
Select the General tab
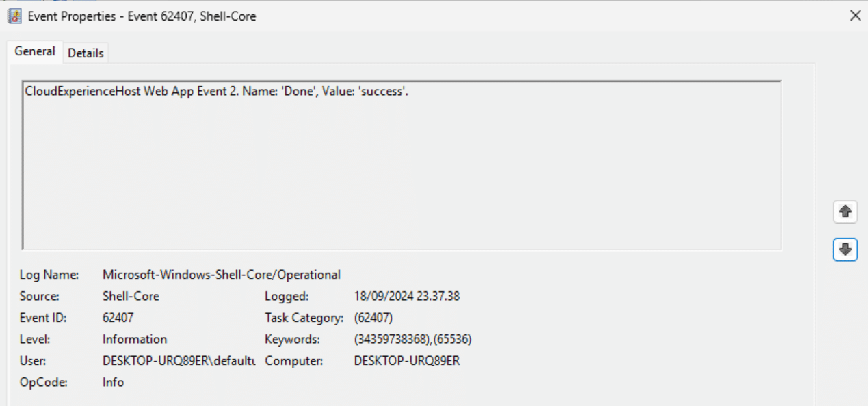click(35, 51)
